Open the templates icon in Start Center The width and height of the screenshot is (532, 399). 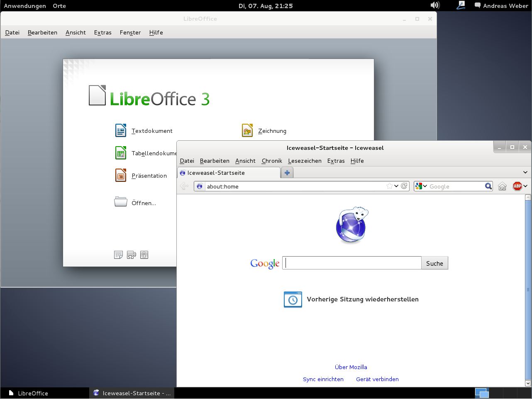click(x=118, y=255)
